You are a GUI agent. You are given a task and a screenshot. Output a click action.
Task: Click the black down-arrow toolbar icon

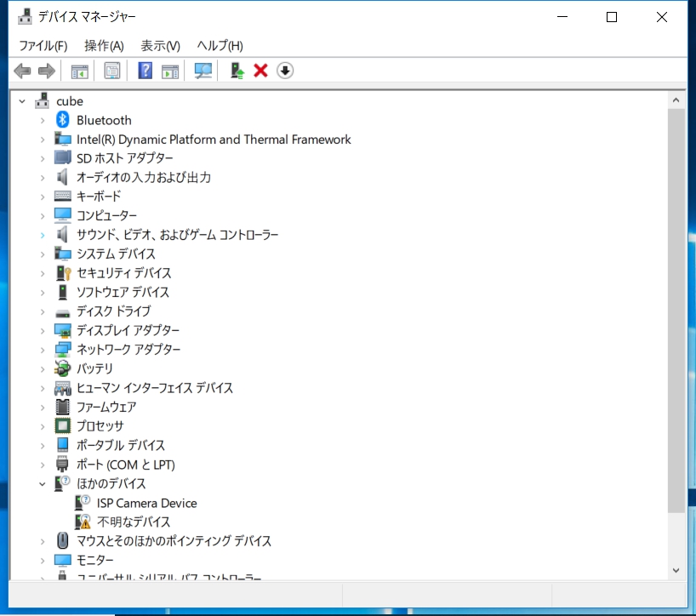[285, 71]
